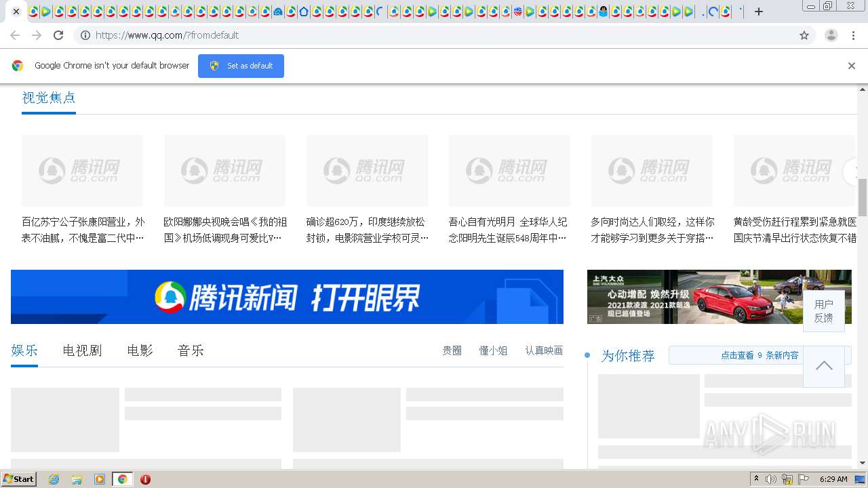Open the media player taskbar icon
This screenshot has height=488, width=868.
tap(100, 479)
